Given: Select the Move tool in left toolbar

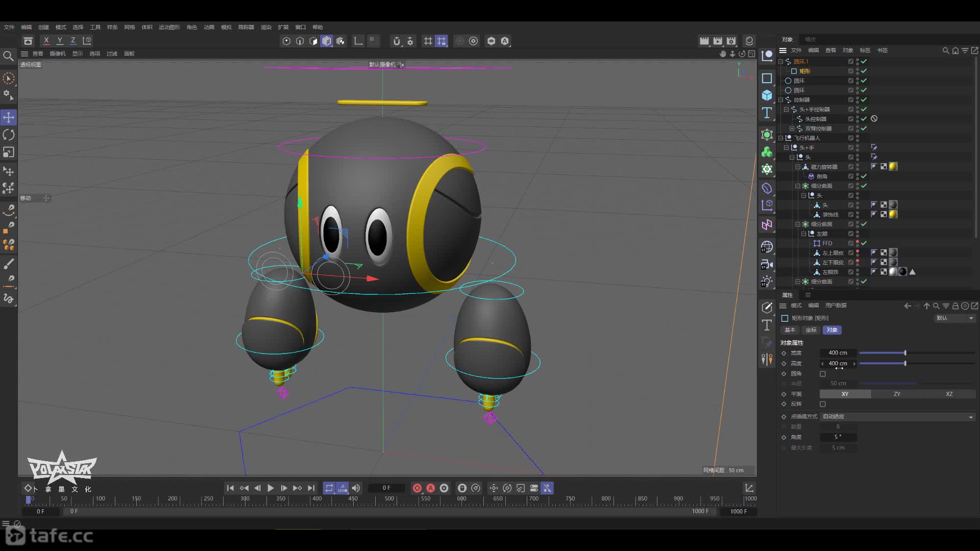Looking at the screenshot, I should point(9,117).
